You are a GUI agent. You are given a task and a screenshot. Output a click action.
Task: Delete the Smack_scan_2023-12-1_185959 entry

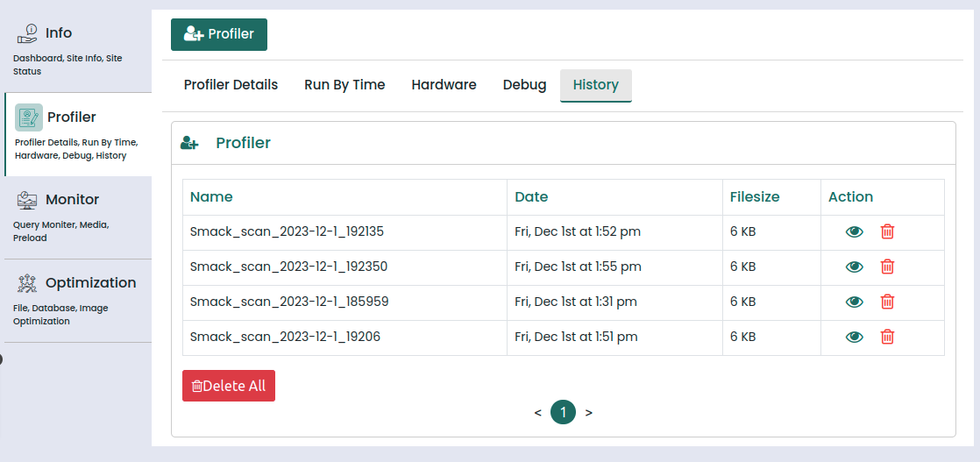point(887,302)
